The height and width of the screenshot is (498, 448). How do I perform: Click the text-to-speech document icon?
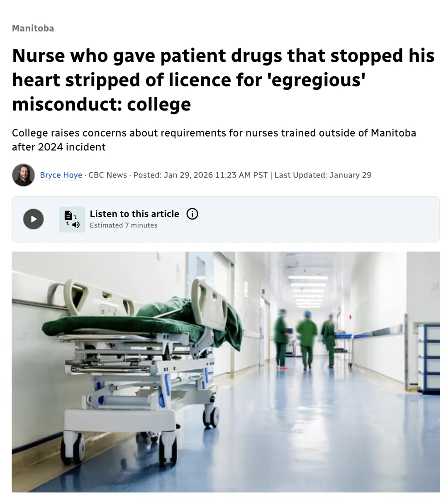coord(72,219)
